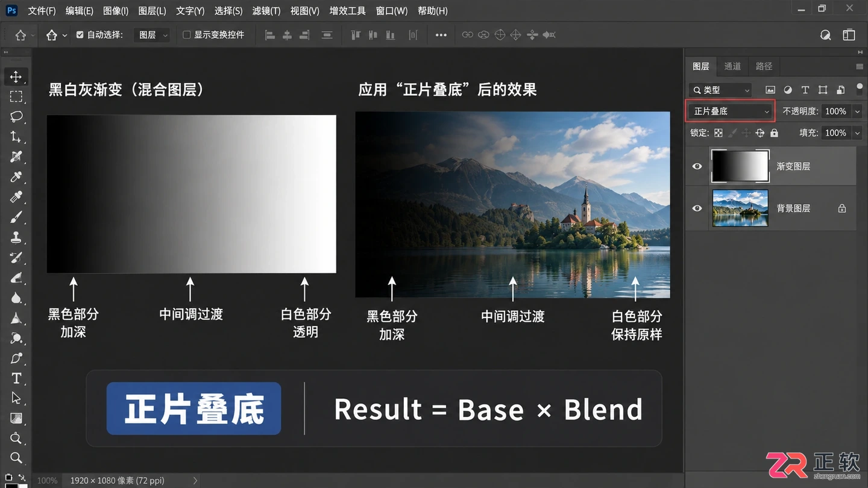868x488 pixels.
Task: Click the adjustment layer filter icon
Action: (787, 90)
